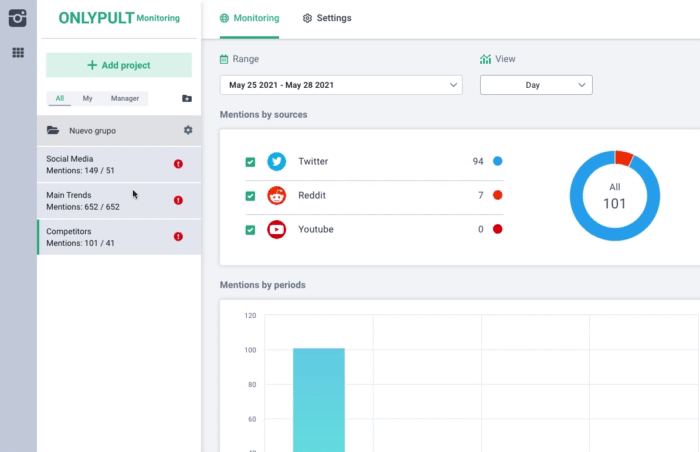Viewport: 700px width, 452px height.
Task: Switch to the Settings tab
Action: click(327, 18)
